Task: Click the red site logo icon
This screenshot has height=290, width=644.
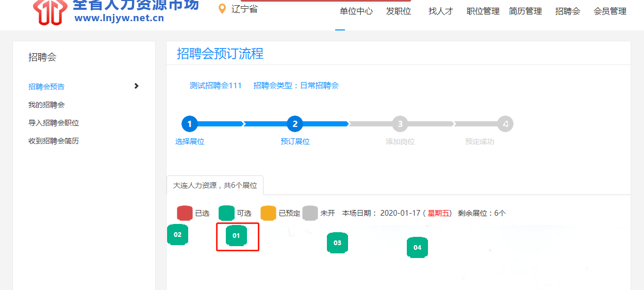Action: click(x=50, y=11)
